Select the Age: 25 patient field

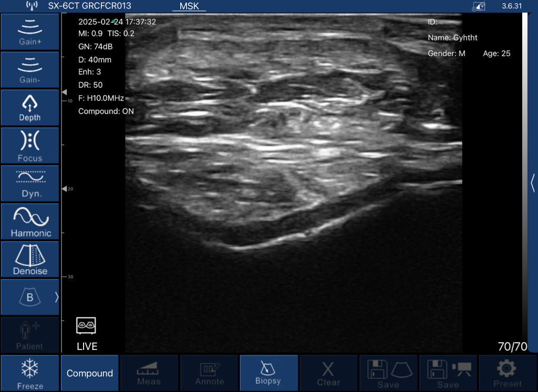pyautogui.click(x=496, y=53)
